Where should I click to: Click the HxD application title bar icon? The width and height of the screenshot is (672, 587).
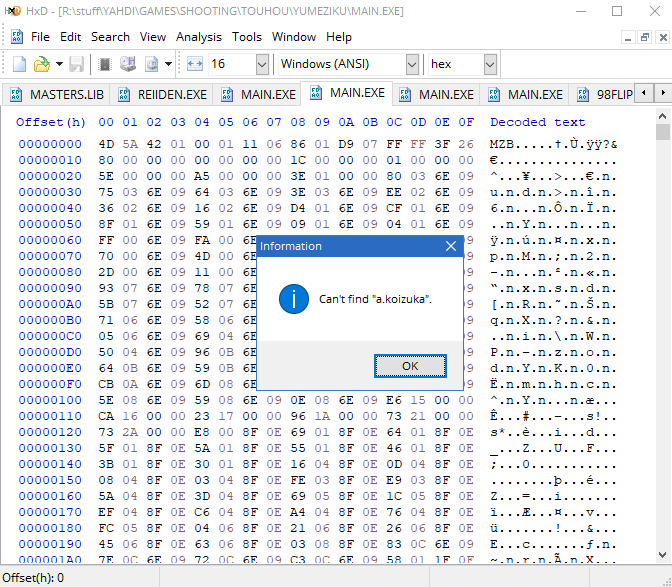[x=12, y=11]
